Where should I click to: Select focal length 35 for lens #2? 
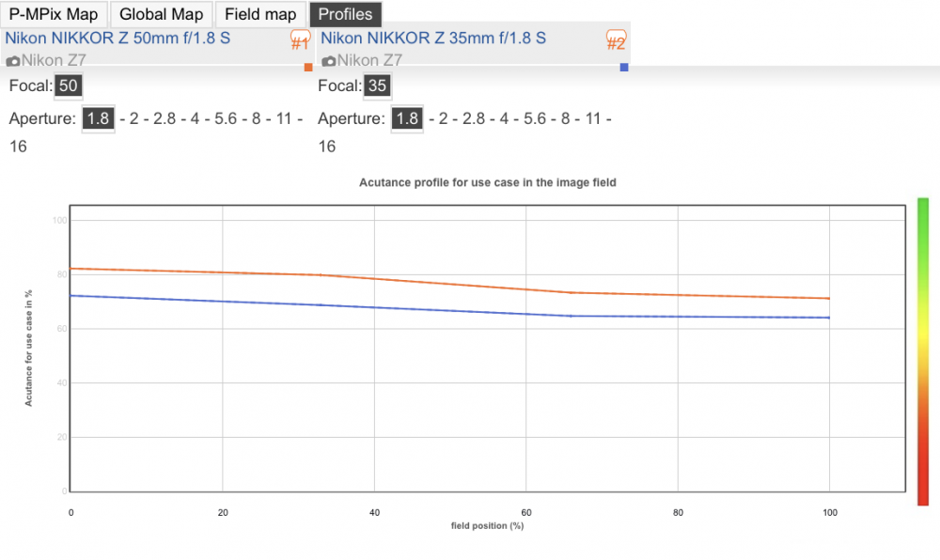click(x=377, y=86)
